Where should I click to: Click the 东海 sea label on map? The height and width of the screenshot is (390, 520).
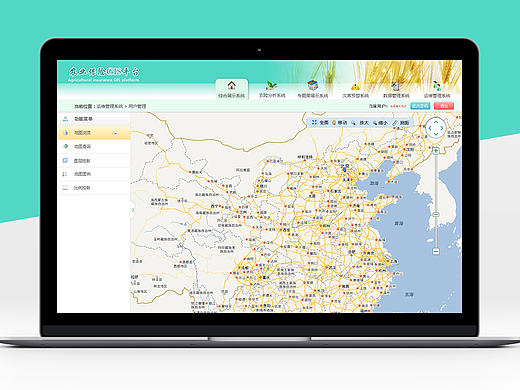click(x=409, y=294)
